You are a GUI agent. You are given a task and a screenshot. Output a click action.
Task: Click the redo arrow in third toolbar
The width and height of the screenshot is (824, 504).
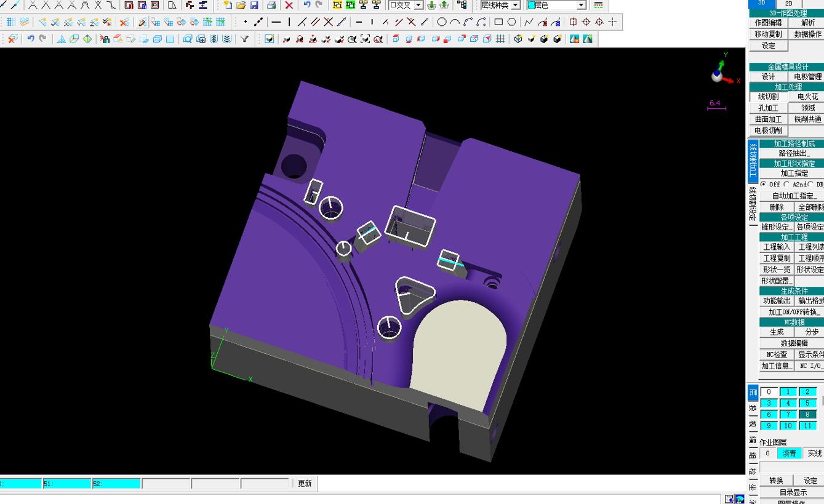point(42,39)
